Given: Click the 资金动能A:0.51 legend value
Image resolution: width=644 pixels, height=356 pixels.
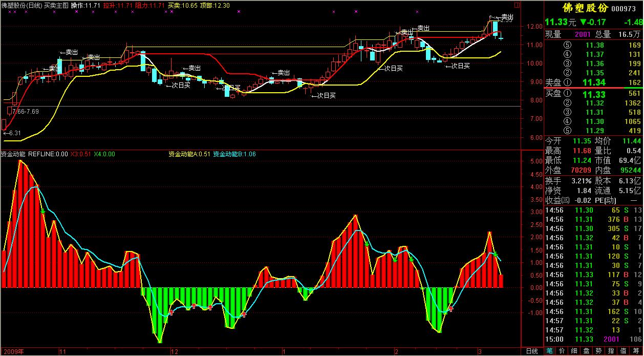Looking at the screenshot, I should click(189, 154).
